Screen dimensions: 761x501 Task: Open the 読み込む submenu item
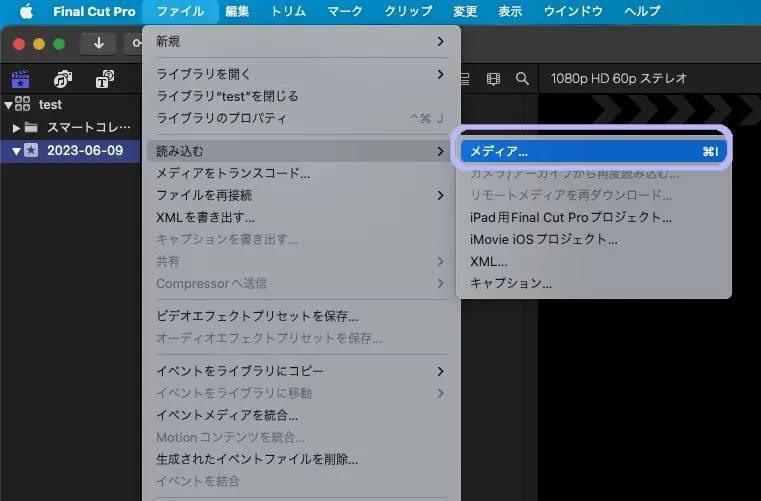(x=301, y=151)
